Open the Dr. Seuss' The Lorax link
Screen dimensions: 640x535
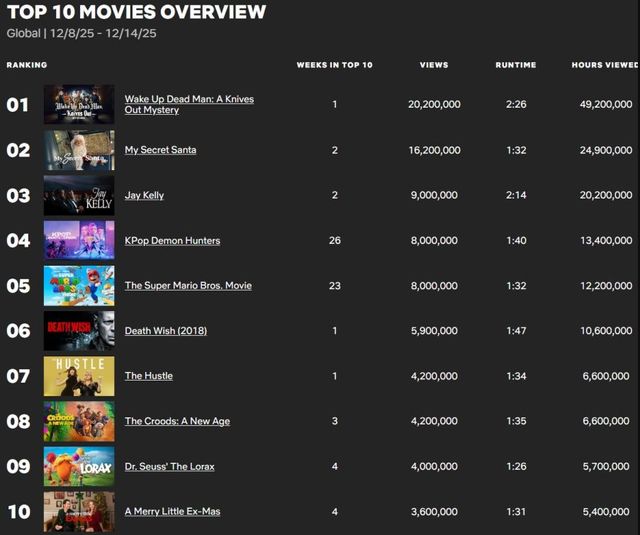tap(169, 466)
